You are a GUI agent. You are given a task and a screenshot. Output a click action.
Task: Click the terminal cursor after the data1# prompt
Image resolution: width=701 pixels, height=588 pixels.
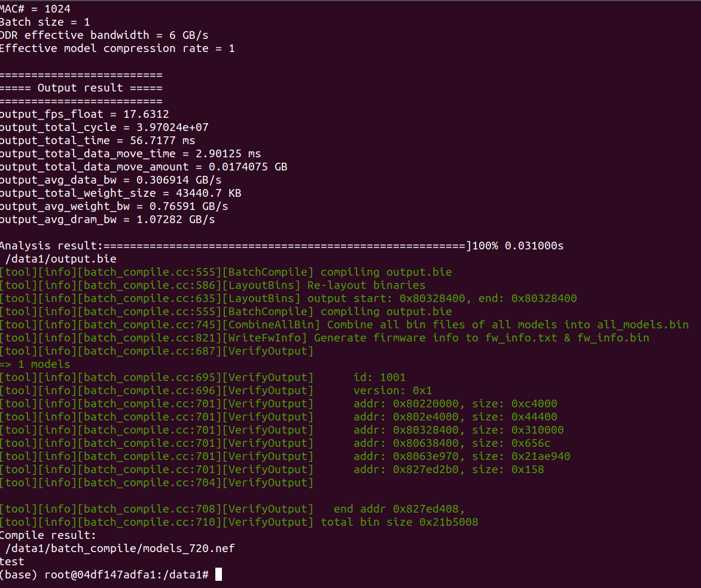219,574
